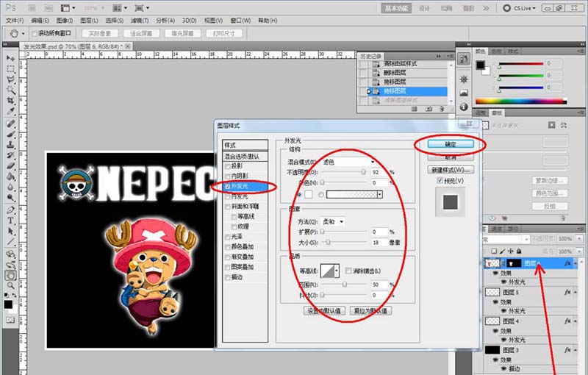Viewport: 588px width, 375px height.
Task: Click the 大小 size slider handle
Action: tap(328, 243)
